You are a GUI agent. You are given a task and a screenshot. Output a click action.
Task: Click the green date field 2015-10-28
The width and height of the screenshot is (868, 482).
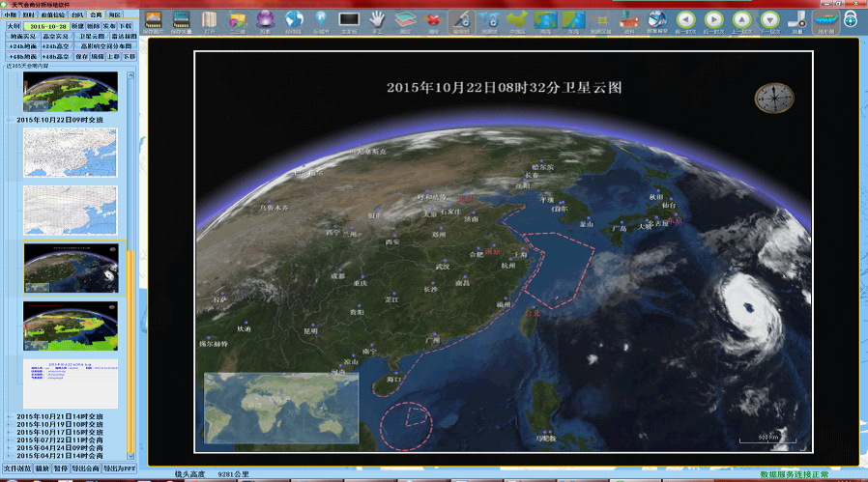[46, 26]
